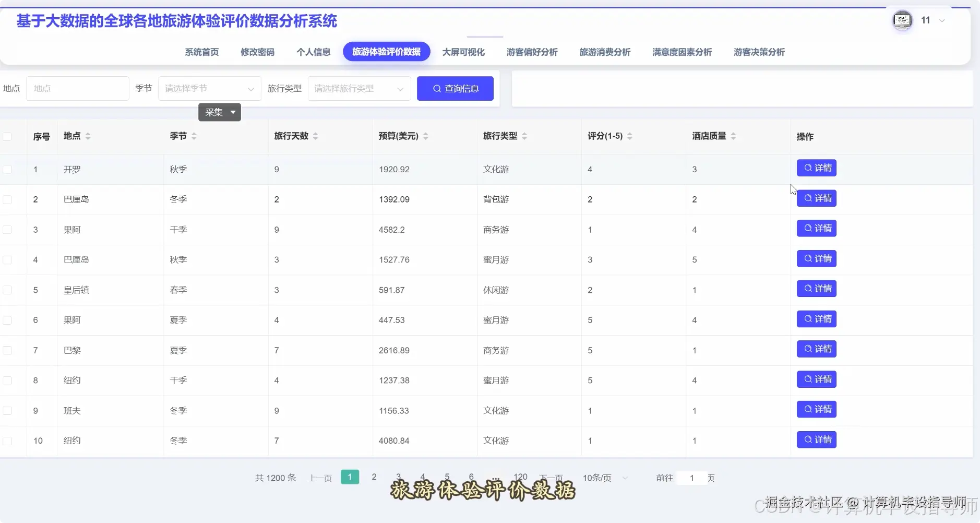Open the 10条/页 page size selector

point(603,477)
